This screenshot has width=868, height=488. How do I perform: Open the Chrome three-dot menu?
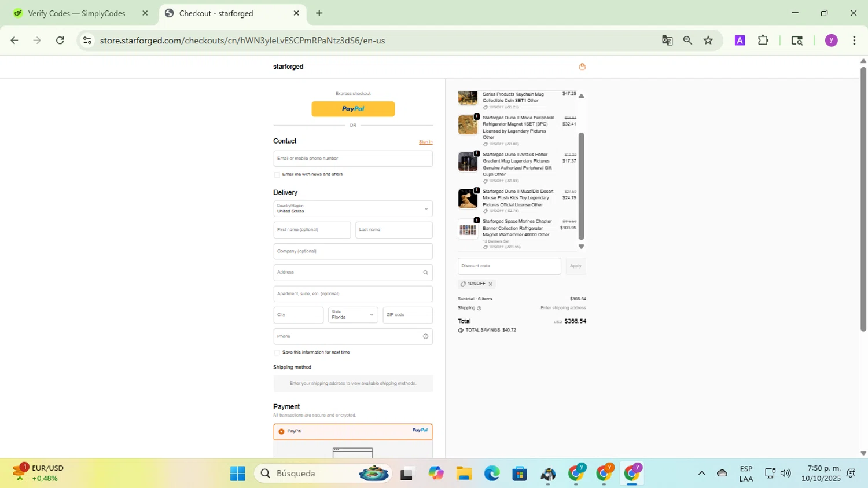[x=854, y=41]
